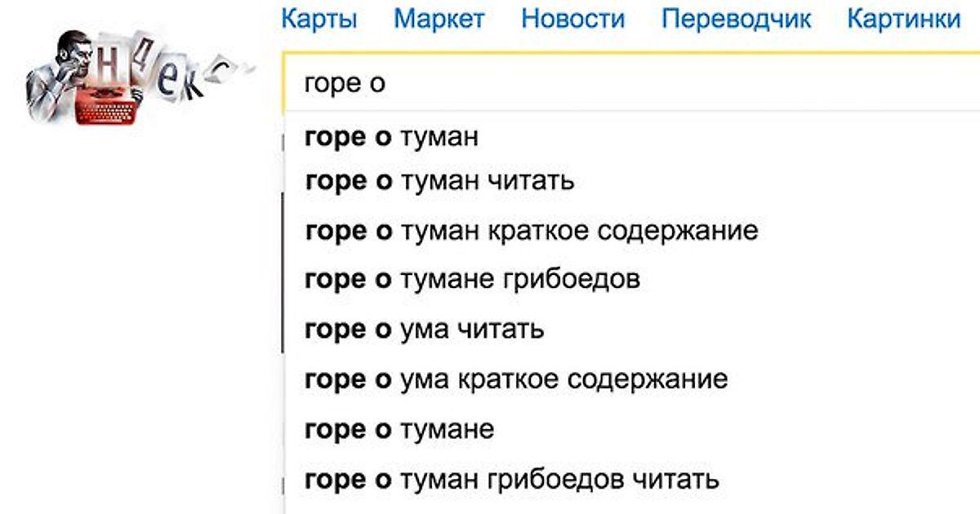Switch to Картинки search
This screenshot has width=980, height=514.
pyautogui.click(x=903, y=19)
